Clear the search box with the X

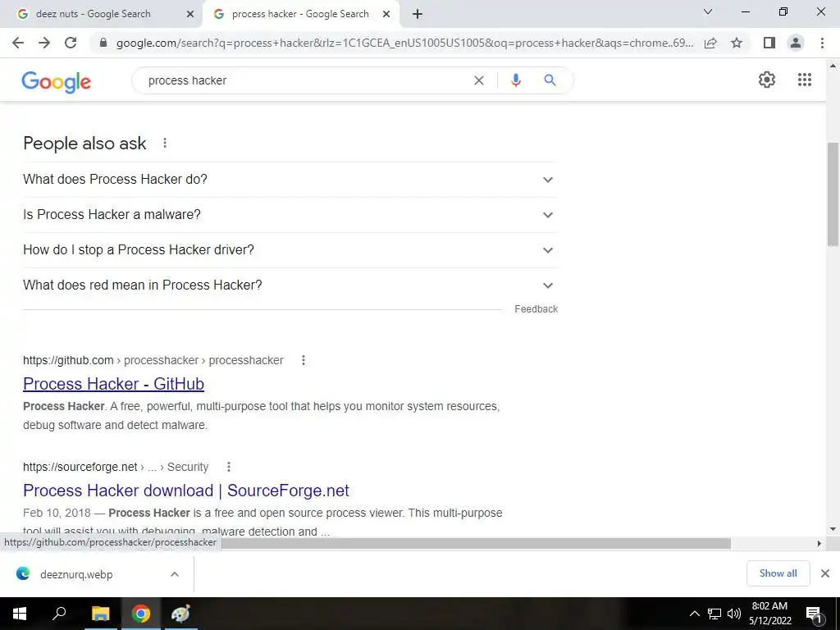pos(479,80)
